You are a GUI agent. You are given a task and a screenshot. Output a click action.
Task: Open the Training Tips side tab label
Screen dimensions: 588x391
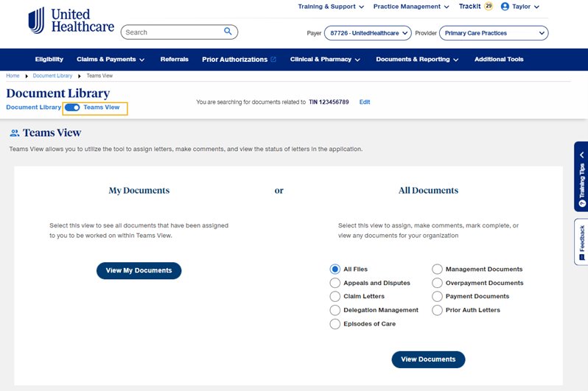coord(581,180)
